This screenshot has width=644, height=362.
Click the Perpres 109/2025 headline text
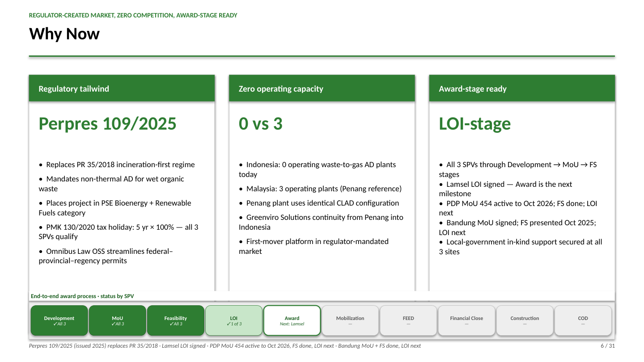pyautogui.click(x=108, y=124)
